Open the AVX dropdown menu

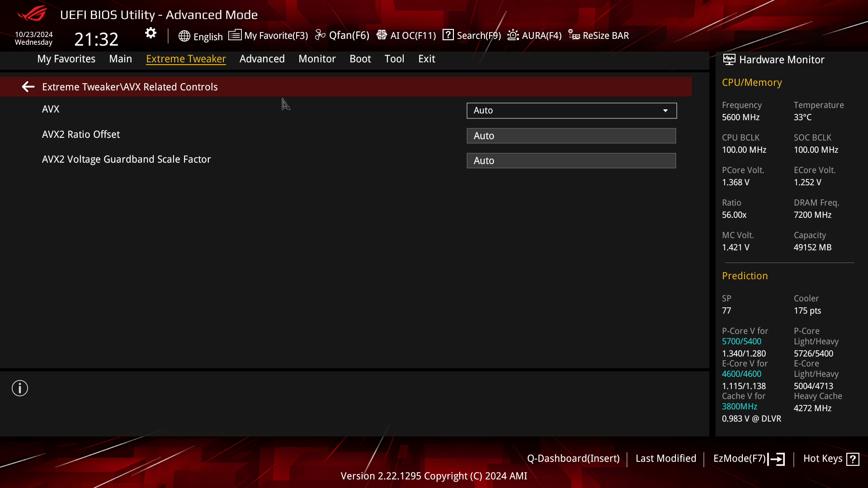pos(571,110)
